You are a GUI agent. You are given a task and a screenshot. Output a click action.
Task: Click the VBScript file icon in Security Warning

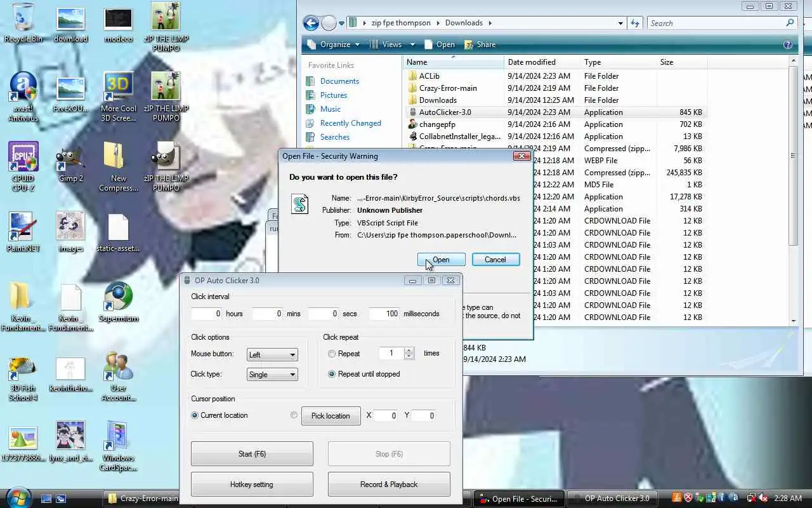click(x=299, y=204)
